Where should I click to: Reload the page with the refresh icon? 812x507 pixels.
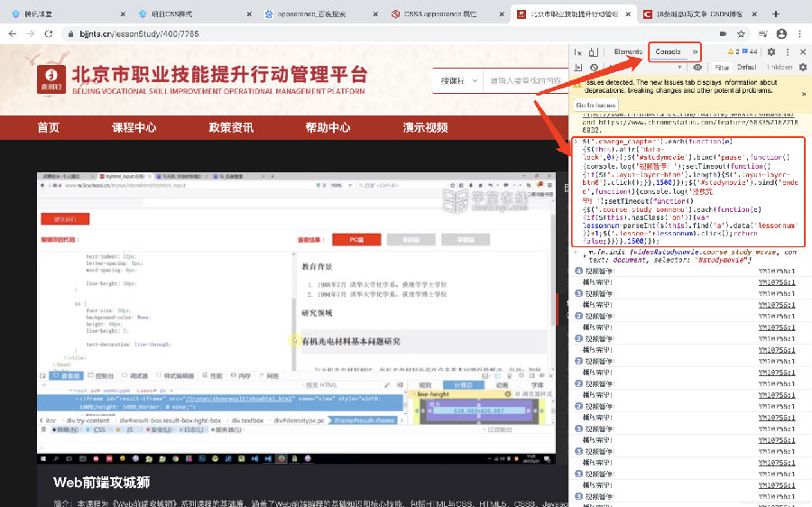click(x=49, y=33)
